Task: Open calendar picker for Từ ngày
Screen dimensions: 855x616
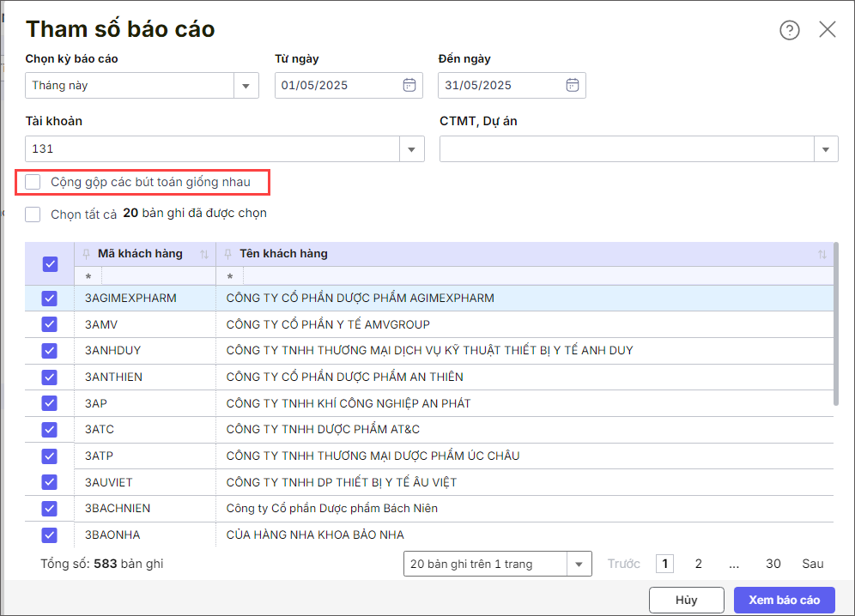Action: pos(409,85)
